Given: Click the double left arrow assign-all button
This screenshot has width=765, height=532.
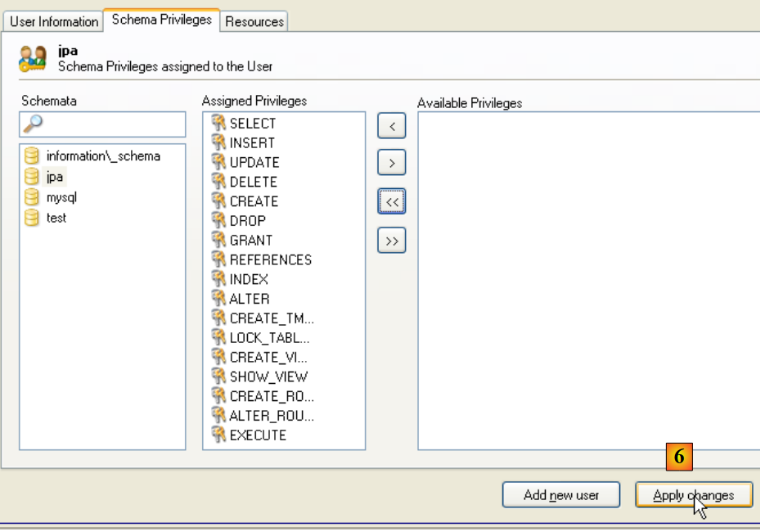Looking at the screenshot, I should tap(392, 202).
